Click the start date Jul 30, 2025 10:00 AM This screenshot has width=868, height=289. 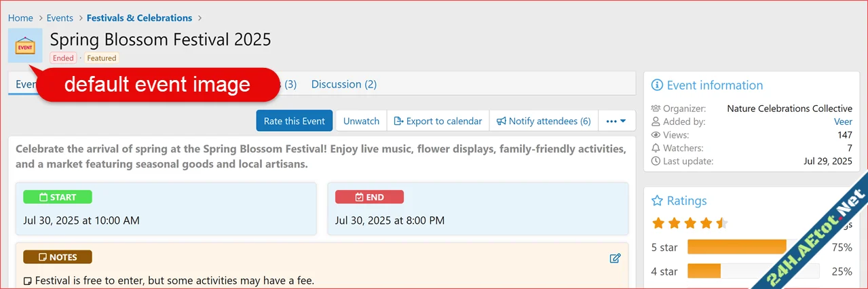tap(81, 220)
